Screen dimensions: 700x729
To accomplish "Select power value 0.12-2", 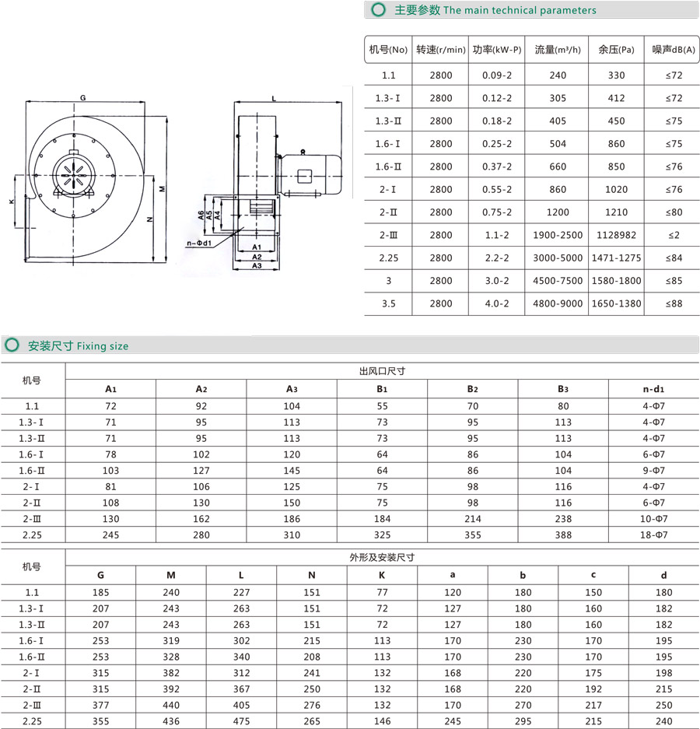I will coord(497,98).
